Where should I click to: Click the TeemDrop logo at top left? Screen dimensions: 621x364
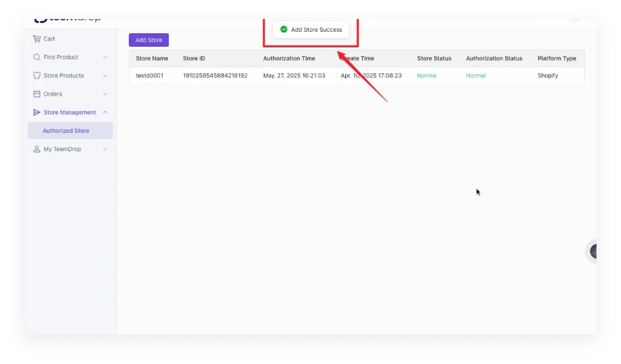(x=68, y=18)
